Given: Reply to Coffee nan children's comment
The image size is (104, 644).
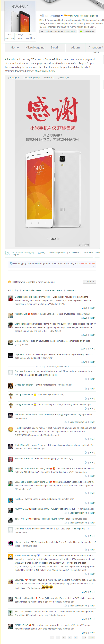Looking at the screenshot, I should pos(93,389).
